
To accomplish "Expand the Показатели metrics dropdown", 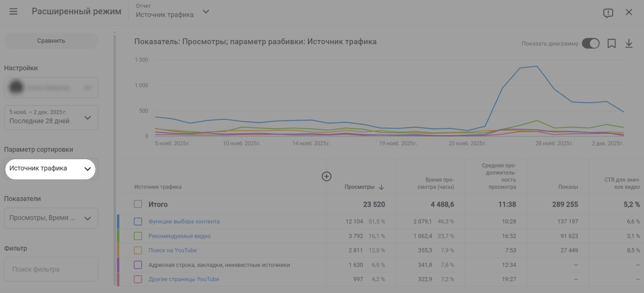I will 51,218.
